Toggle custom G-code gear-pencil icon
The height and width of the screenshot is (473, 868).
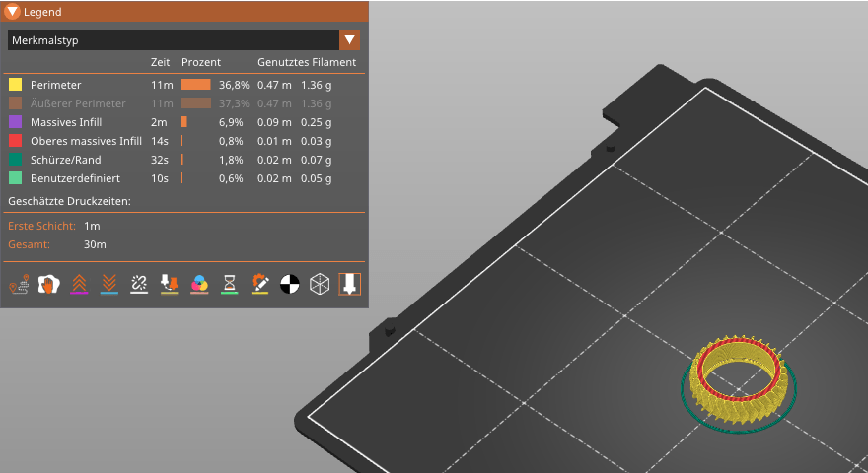259,284
